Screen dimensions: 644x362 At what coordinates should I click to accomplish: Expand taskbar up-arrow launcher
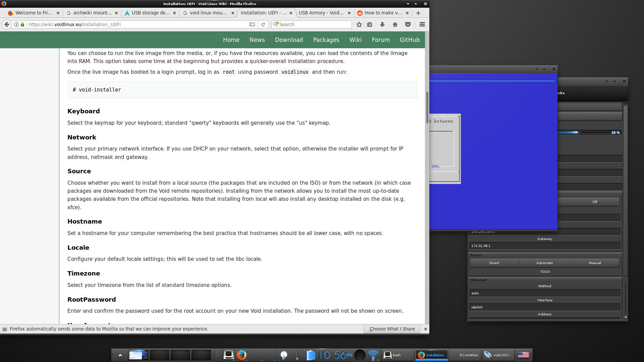point(120,355)
